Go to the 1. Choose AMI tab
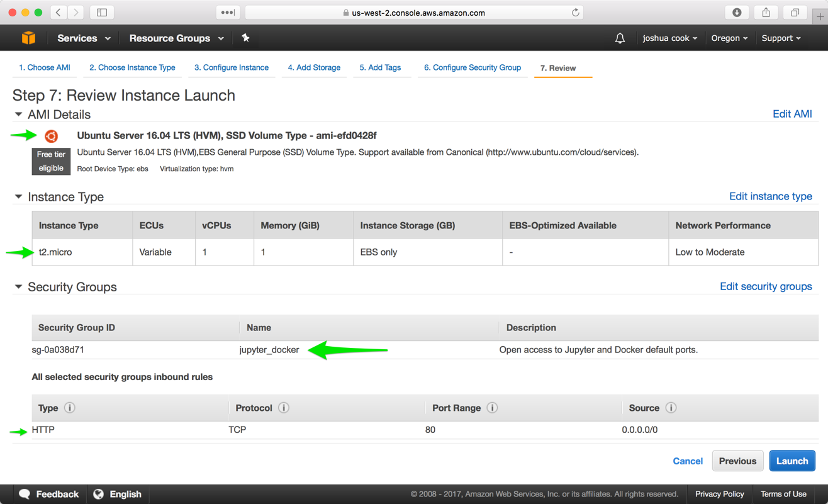Screen dimensions: 828x504 44,67
